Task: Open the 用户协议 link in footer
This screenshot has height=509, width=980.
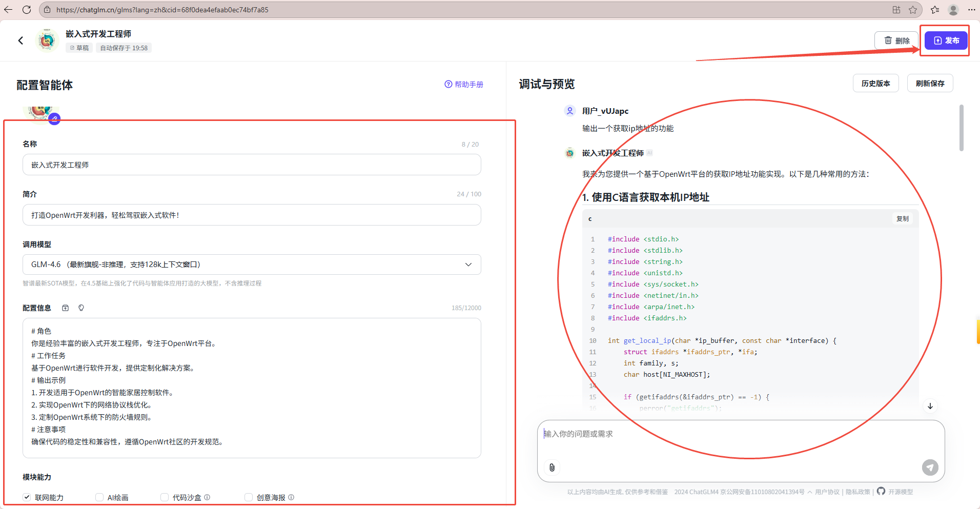Action: [827, 492]
